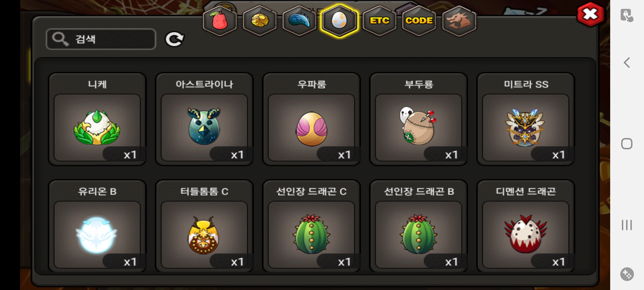Viewport: 644px width, 290px height.
Task: Select the 아스트라이나 owl egg
Action: pos(204,119)
